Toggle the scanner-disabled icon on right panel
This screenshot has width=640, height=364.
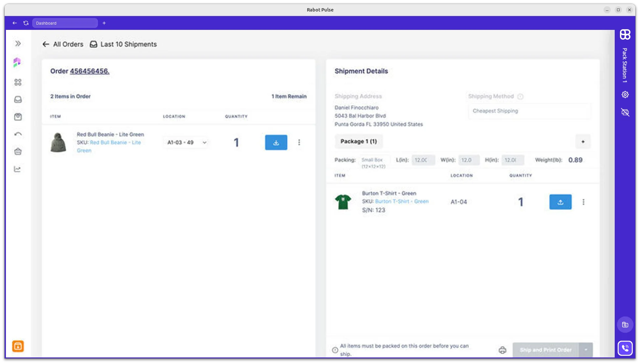[x=625, y=113]
